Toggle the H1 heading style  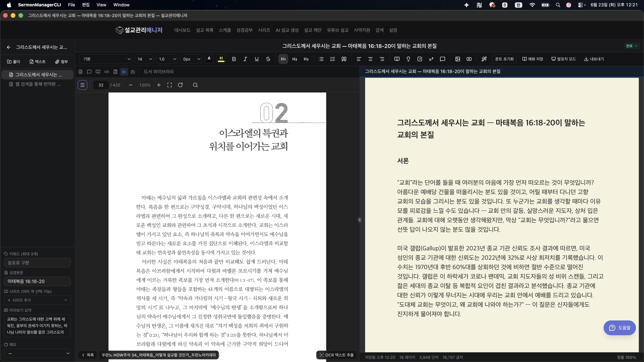click(x=283, y=59)
